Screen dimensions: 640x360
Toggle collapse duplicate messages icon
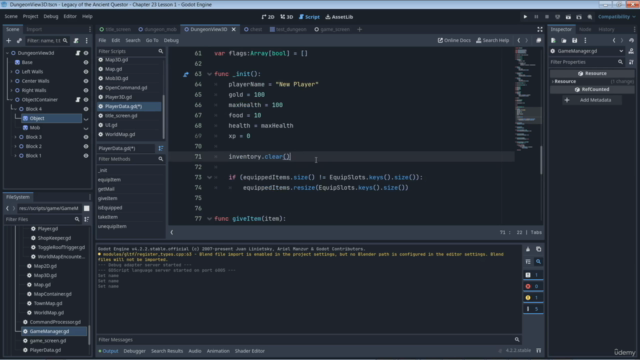(x=528, y=262)
